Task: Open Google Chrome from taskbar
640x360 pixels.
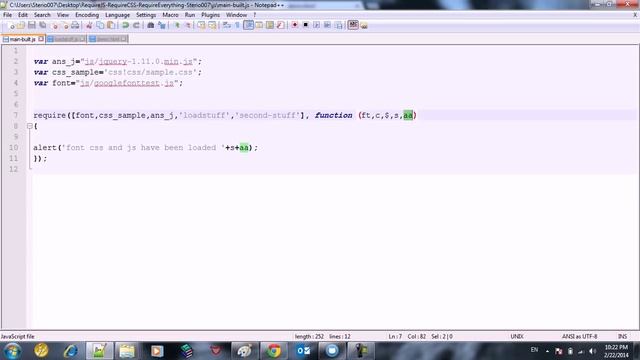Action: (274, 351)
